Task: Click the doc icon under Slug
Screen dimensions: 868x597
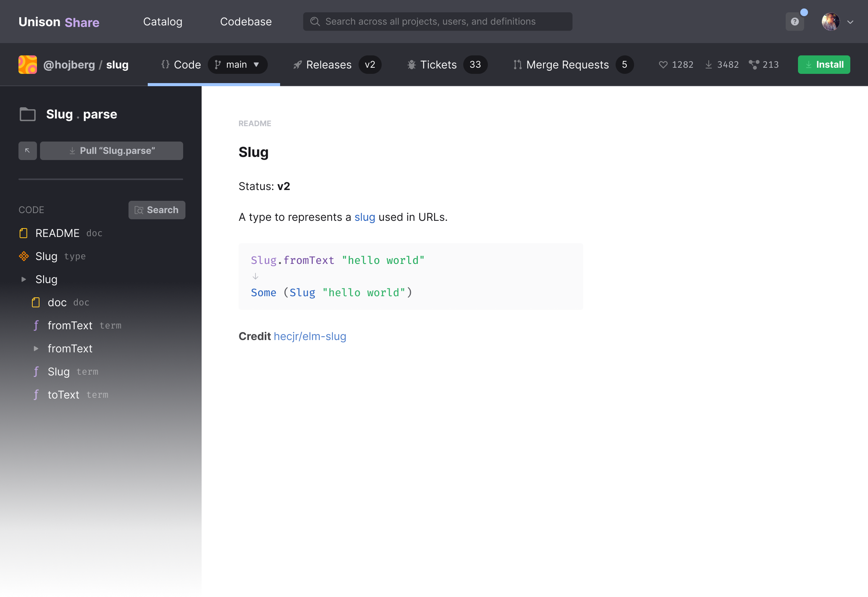Action: tap(36, 302)
